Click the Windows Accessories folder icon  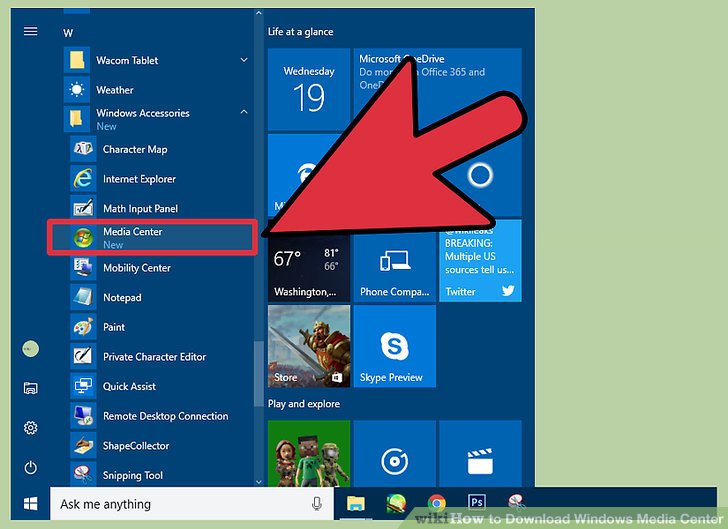pyautogui.click(x=77, y=119)
